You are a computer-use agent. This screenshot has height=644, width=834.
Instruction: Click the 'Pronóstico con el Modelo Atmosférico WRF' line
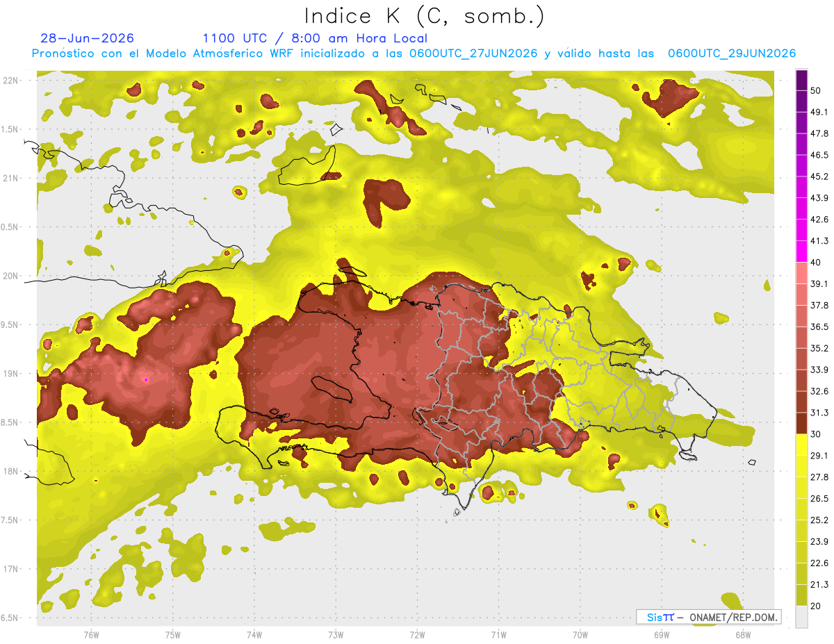(x=414, y=53)
